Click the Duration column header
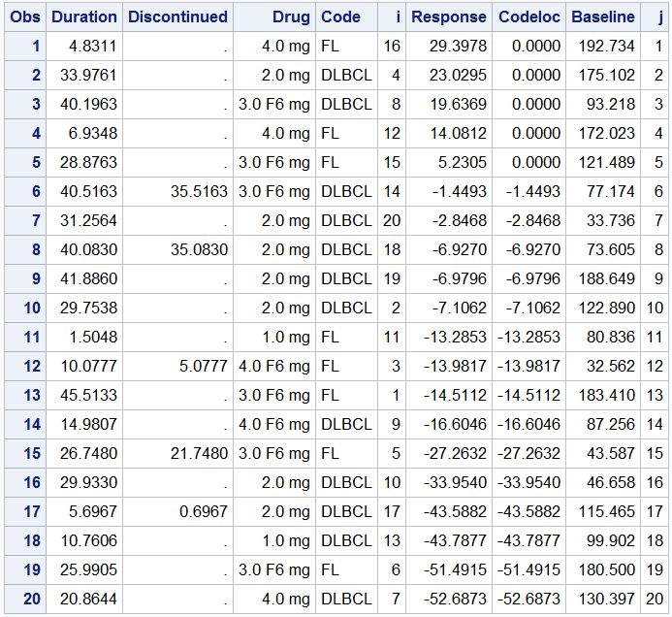 84,17
